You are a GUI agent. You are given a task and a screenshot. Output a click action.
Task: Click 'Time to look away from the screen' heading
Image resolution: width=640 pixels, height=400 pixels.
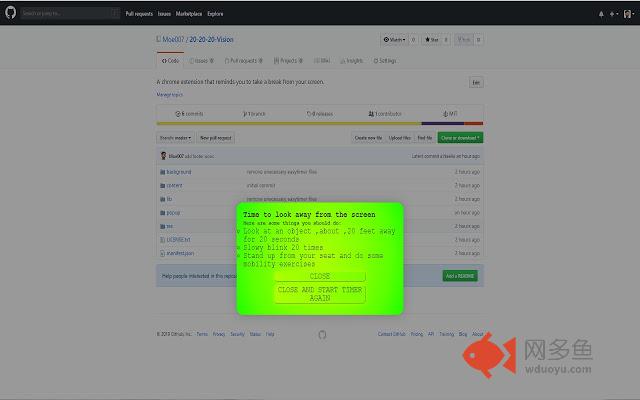(309, 214)
